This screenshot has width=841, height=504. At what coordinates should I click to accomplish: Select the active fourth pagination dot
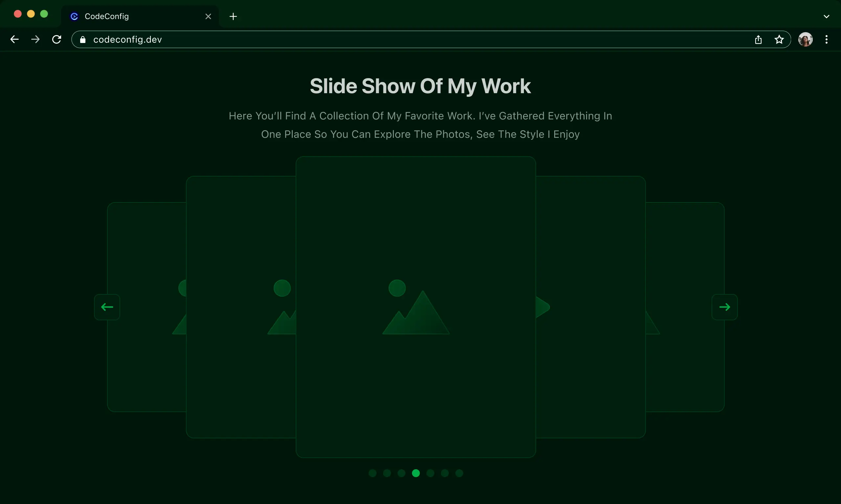coord(415,473)
